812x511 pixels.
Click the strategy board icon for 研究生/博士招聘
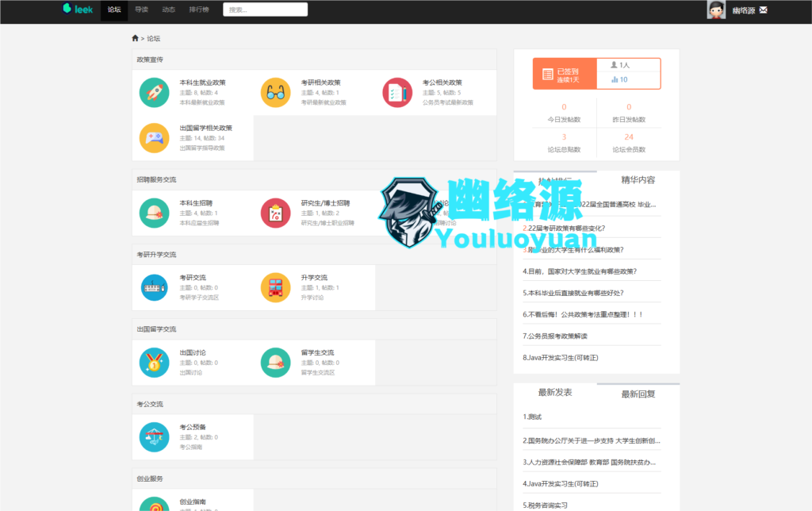pos(275,213)
